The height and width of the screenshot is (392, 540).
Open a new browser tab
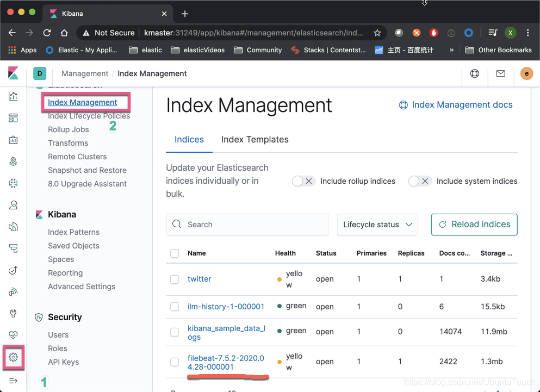(185, 14)
